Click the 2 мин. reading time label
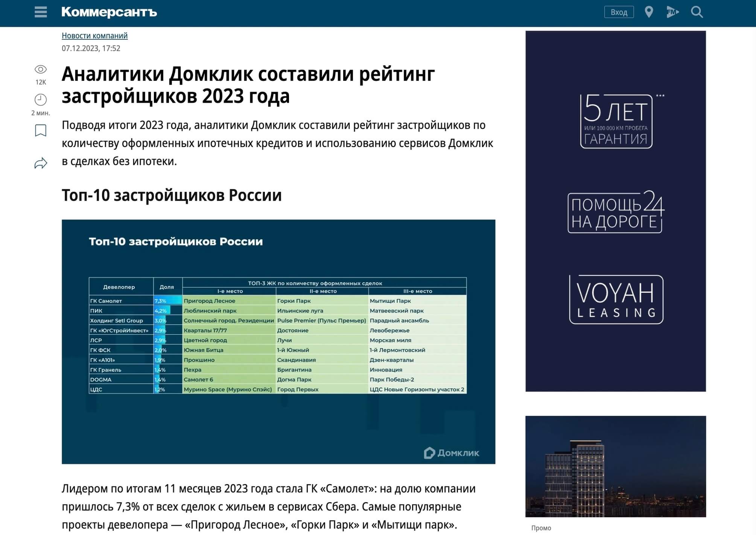Screen dimensions: 756x535 coord(41,113)
